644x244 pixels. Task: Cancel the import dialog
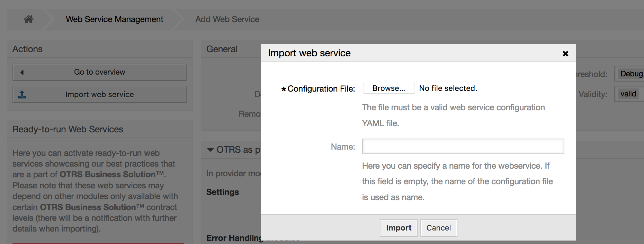point(439,228)
